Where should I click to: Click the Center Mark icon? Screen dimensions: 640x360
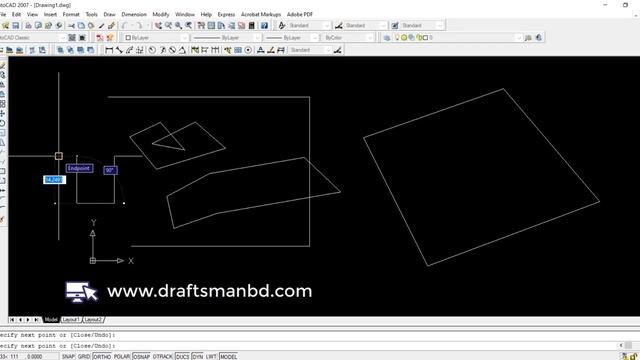click(248, 50)
